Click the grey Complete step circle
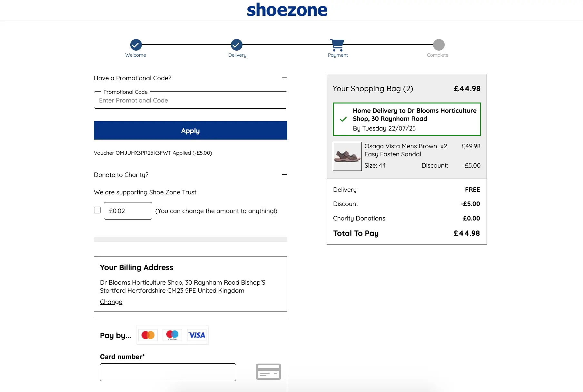583x392 pixels. pyautogui.click(x=439, y=45)
